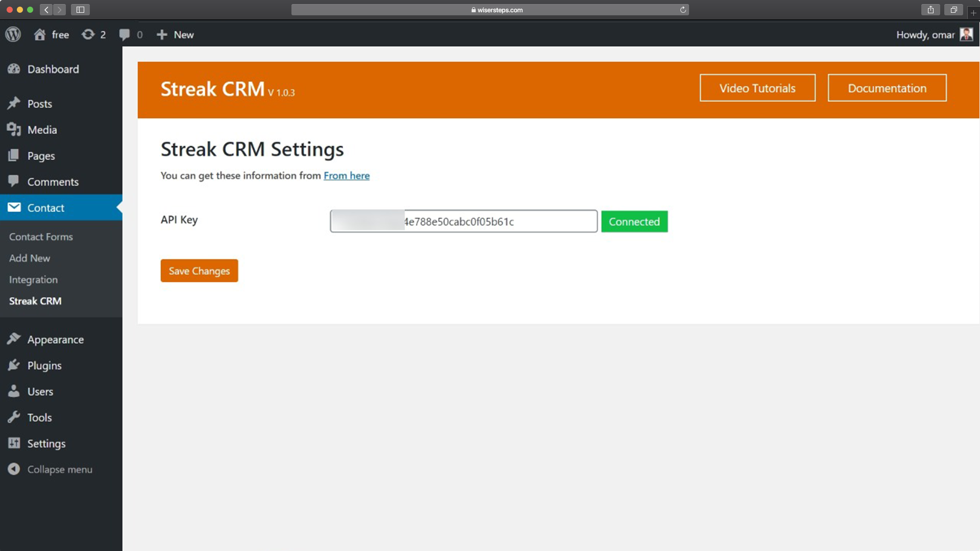Click the home icon for site free
Image resolution: width=980 pixels, height=551 pixels.
coord(39,35)
